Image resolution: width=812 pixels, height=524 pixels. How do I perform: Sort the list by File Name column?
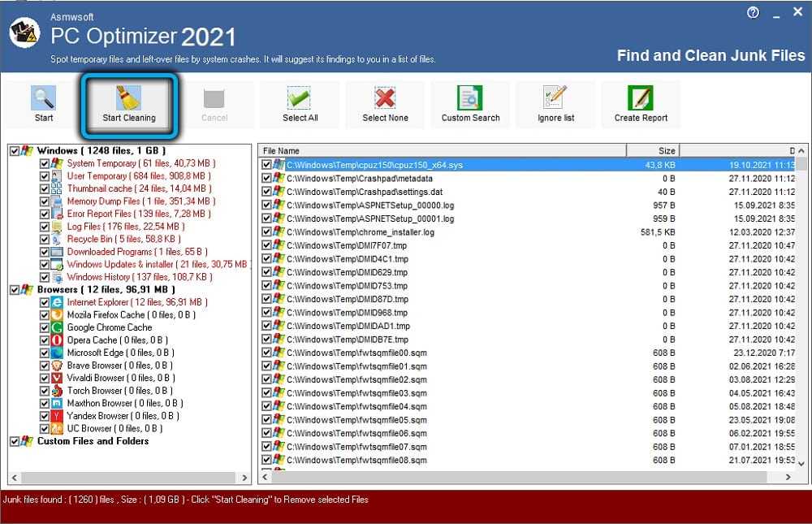[442, 150]
